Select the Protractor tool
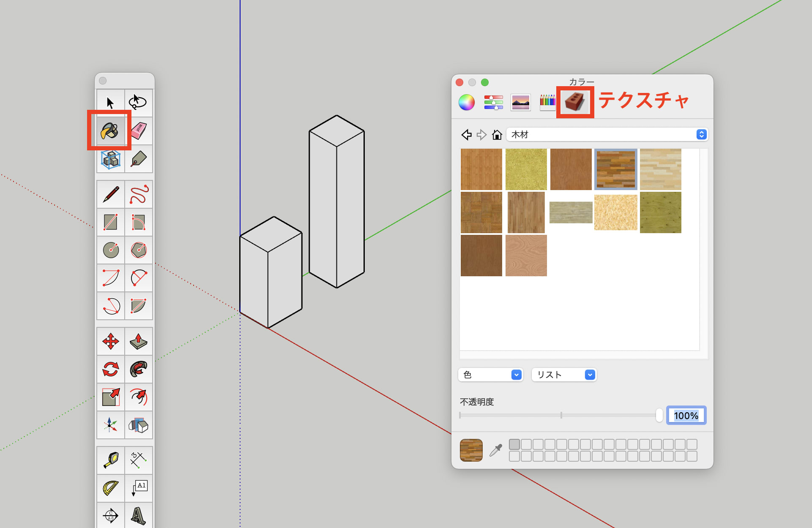The width and height of the screenshot is (812, 528). [111, 488]
